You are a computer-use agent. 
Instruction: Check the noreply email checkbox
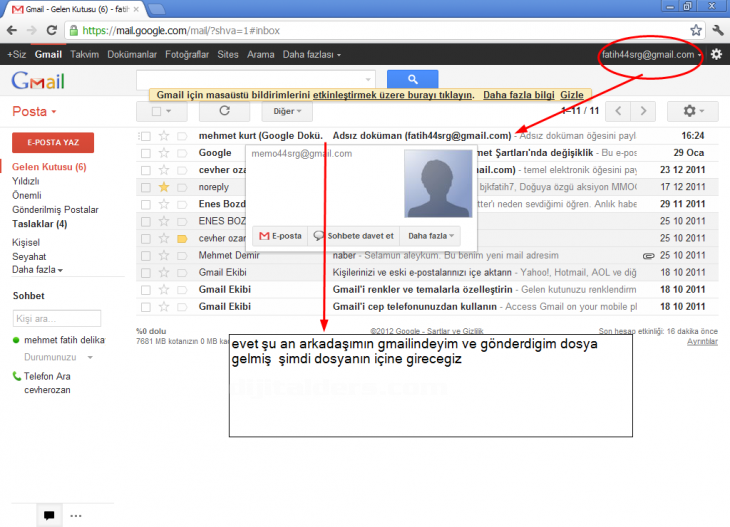[x=146, y=187]
